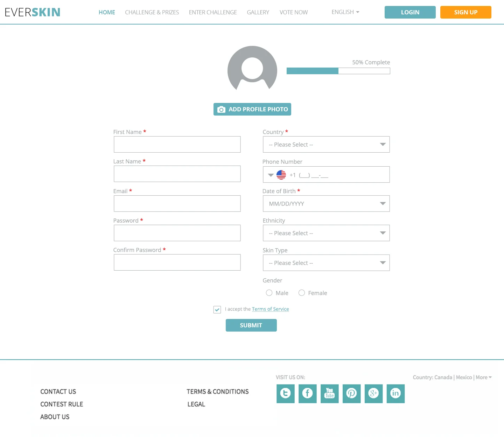Click into the Password field

point(177,233)
